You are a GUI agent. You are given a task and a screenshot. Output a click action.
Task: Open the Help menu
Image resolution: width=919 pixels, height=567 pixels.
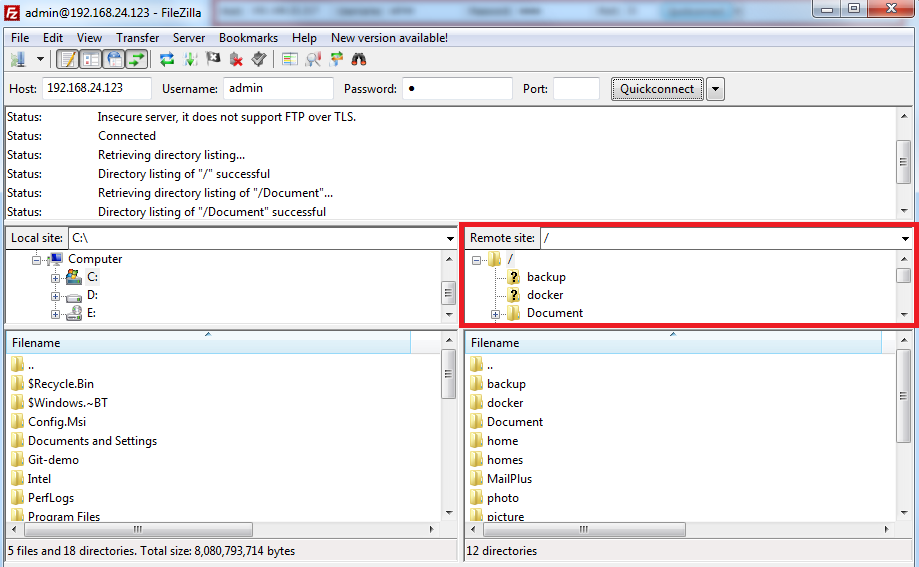[x=304, y=38]
